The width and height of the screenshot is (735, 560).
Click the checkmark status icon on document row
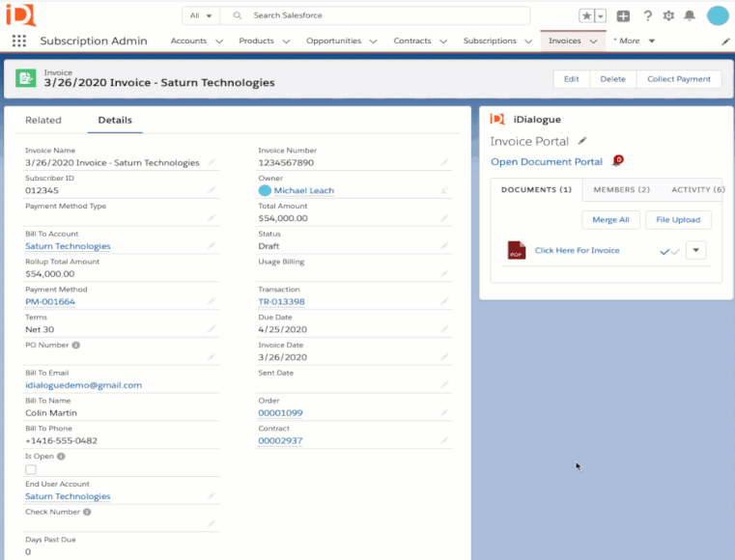669,251
